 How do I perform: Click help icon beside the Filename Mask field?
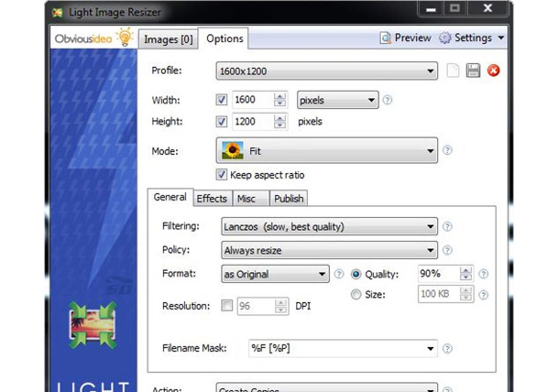447,348
